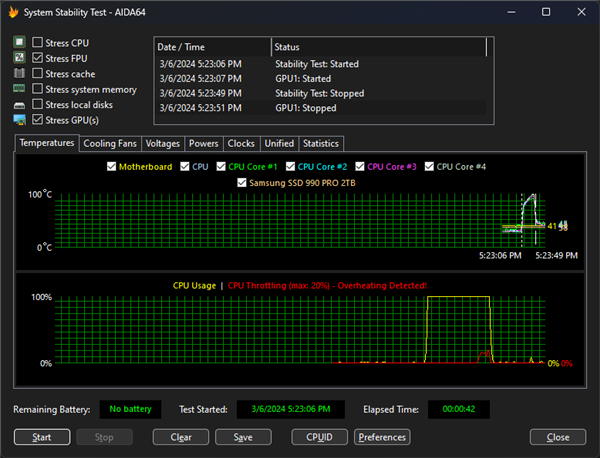This screenshot has width=600, height=458.
Task: Click the disk icon beside Stress local disks
Action: click(x=19, y=105)
